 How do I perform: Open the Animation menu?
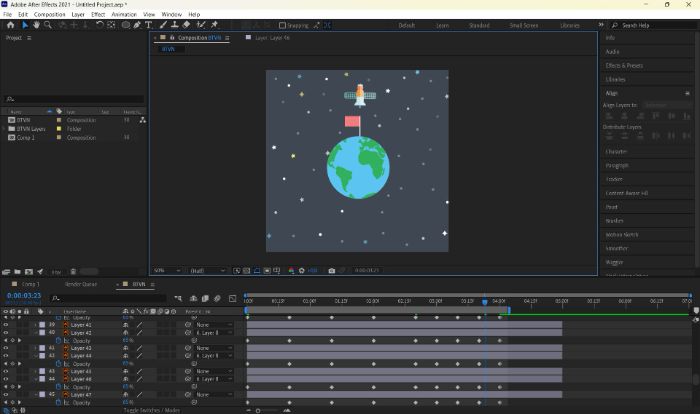point(124,14)
